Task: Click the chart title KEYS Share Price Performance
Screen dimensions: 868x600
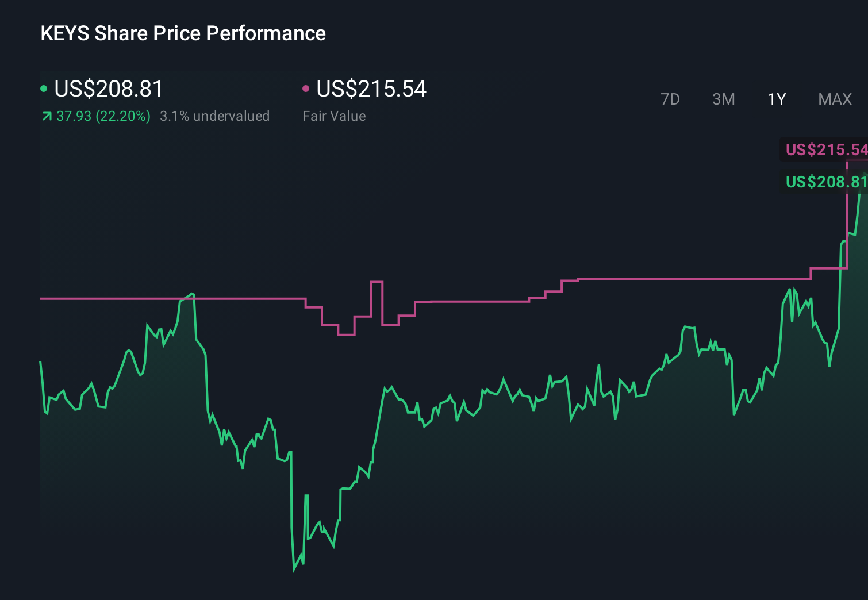Action: tap(182, 33)
